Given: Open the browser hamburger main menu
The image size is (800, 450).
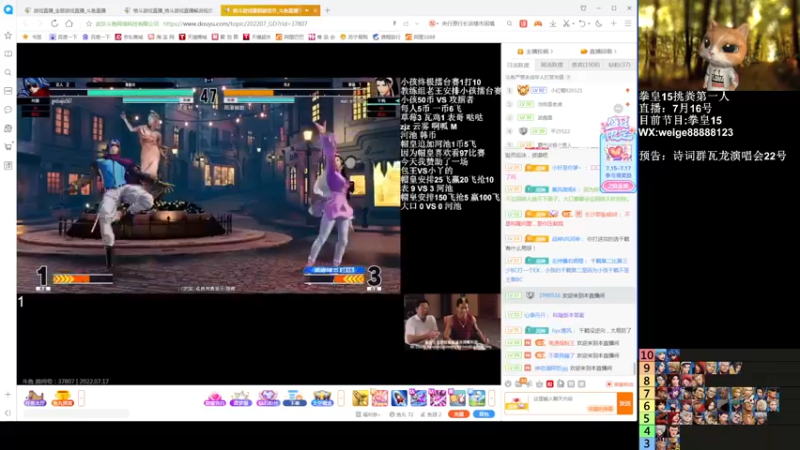Looking at the screenshot, I should point(628,23).
